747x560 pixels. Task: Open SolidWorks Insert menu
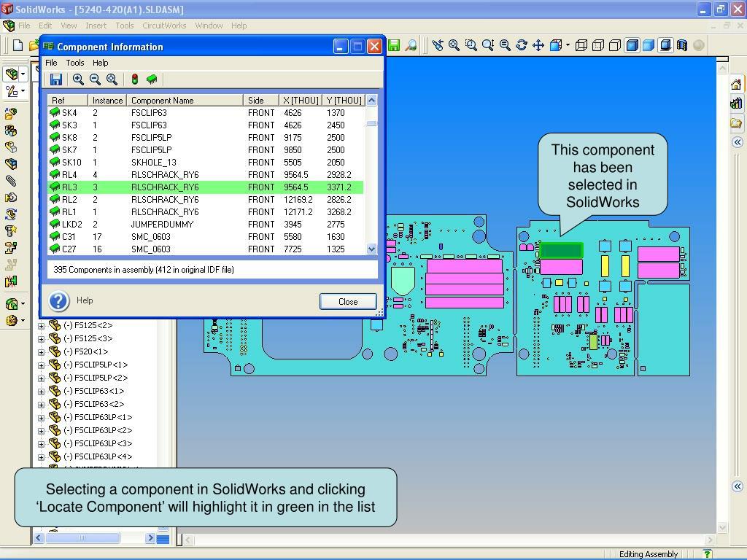[96, 26]
